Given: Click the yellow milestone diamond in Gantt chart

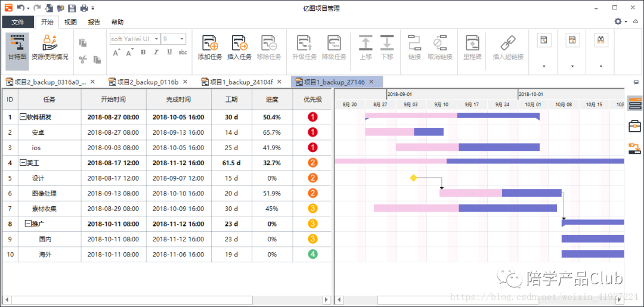Looking at the screenshot, I should click(x=413, y=178).
